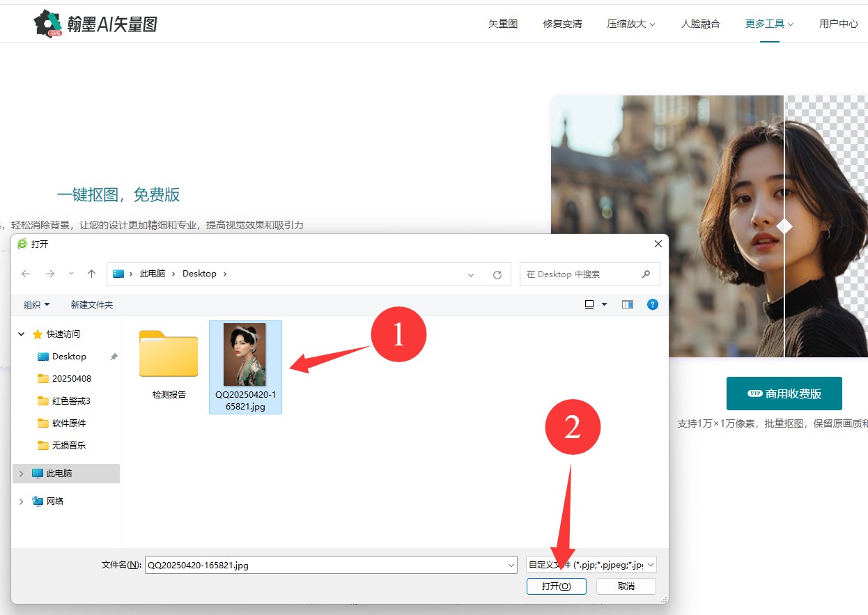Toggle the preview pane icon
Image resolution: width=868 pixels, height=615 pixels.
pos(628,304)
